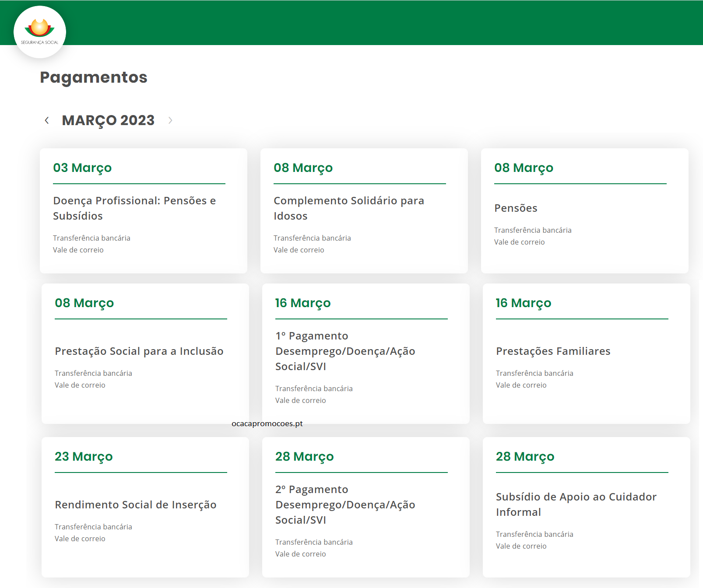Click the 28 Março date above Subsídio de Apoio
Image resolution: width=703 pixels, height=588 pixels.
point(525,457)
